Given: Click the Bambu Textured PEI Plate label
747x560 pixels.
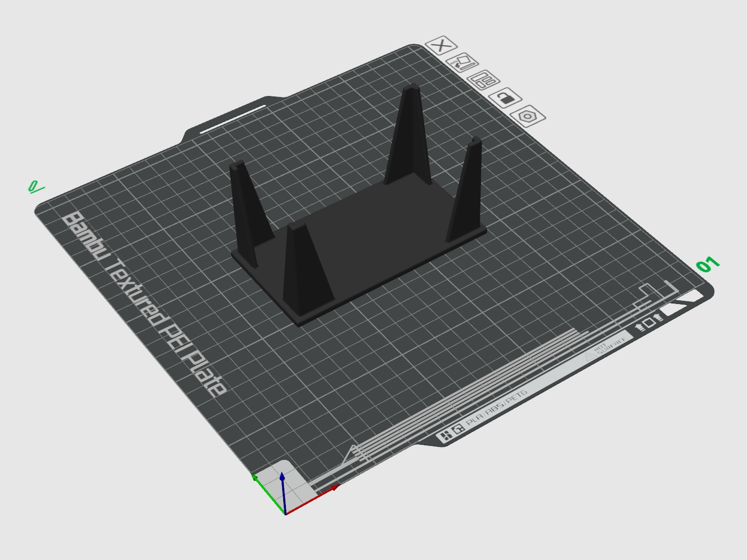Looking at the screenshot, I should [144, 305].
